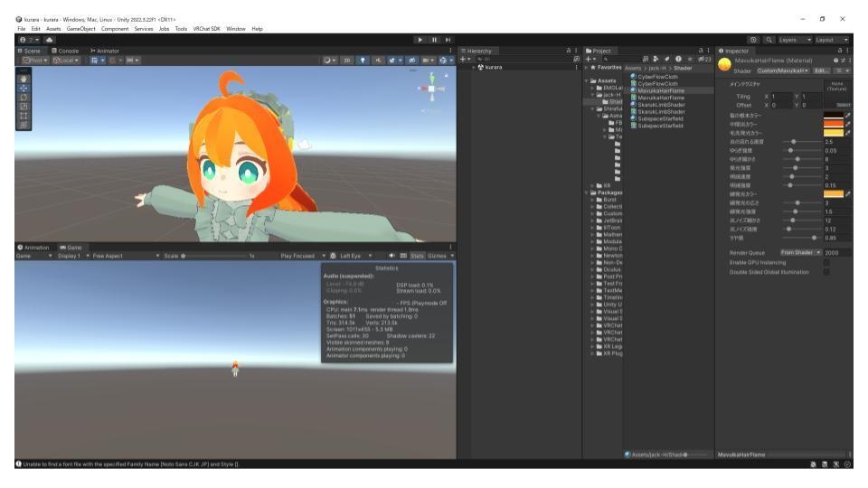Screen dimensions: 868x488
Task: Toggle scene audio icon
Action: 378,61
